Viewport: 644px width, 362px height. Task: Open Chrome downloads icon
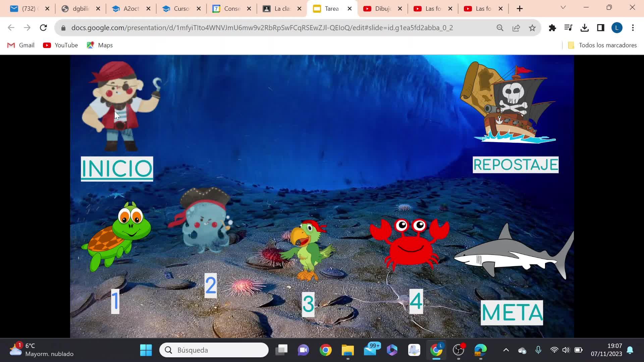click(585, 28)
